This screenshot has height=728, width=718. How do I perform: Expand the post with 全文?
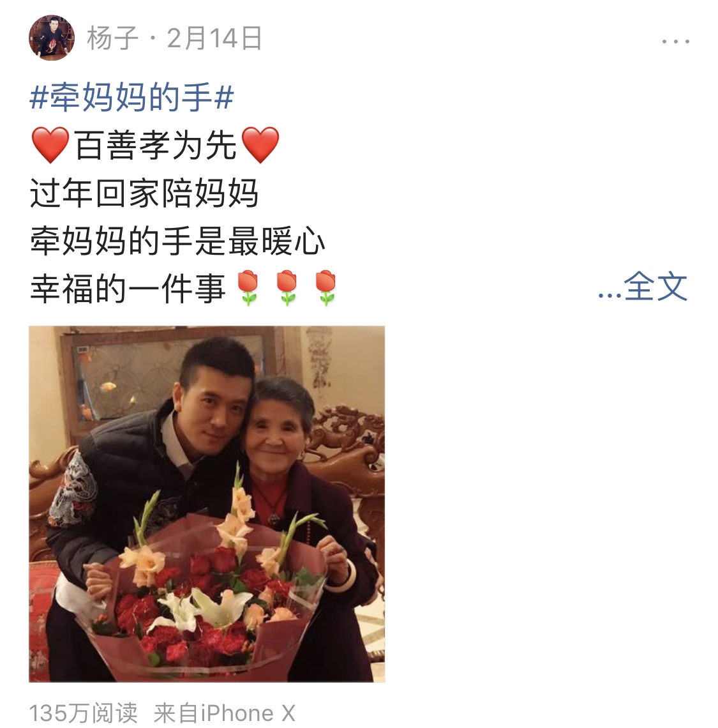click(655, 287)
